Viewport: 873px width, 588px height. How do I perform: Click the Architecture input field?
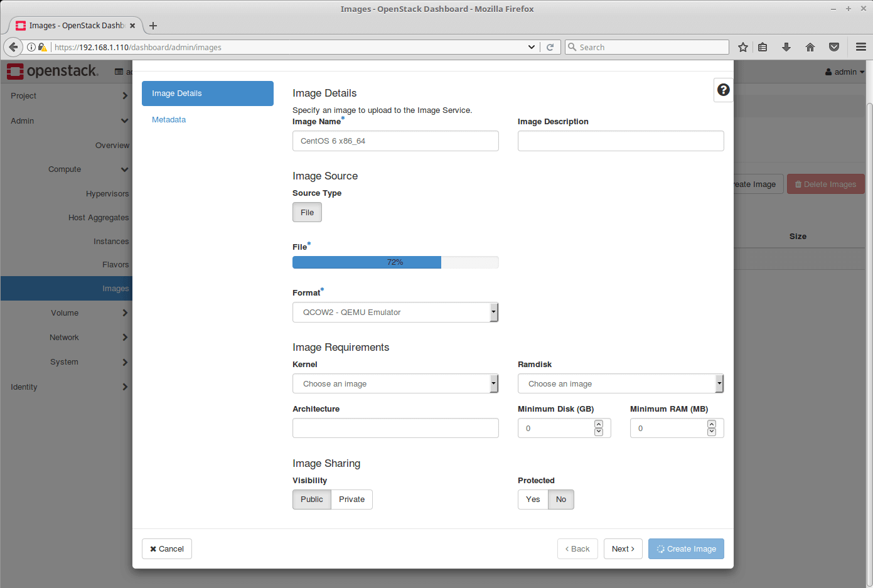coord(395,428)
